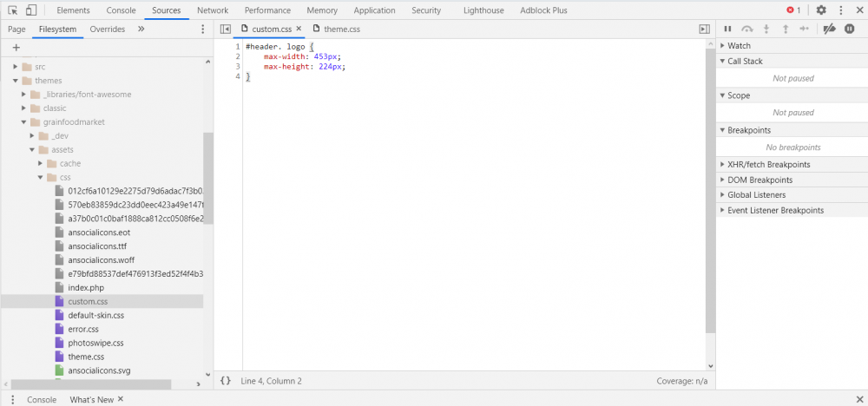This screenshot has height=406, width=868.
Task: Open the Application panel tab
Action: 375,10
